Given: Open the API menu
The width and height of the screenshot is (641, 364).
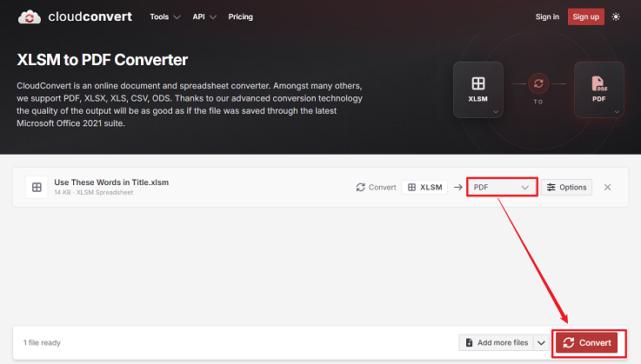Looking at the screenshot, I should pyautogui.click(x=204, y=17).
